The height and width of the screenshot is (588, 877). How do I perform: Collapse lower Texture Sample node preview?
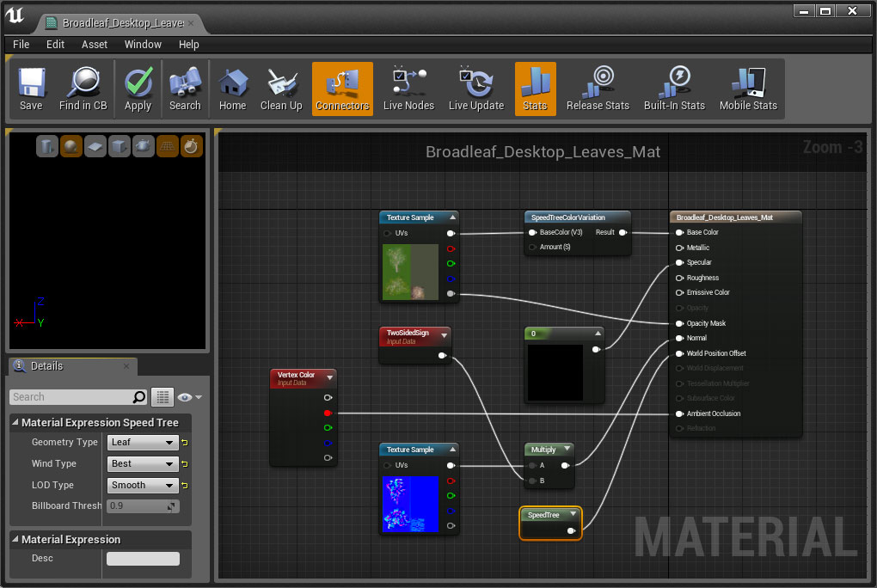coord(452,450)
